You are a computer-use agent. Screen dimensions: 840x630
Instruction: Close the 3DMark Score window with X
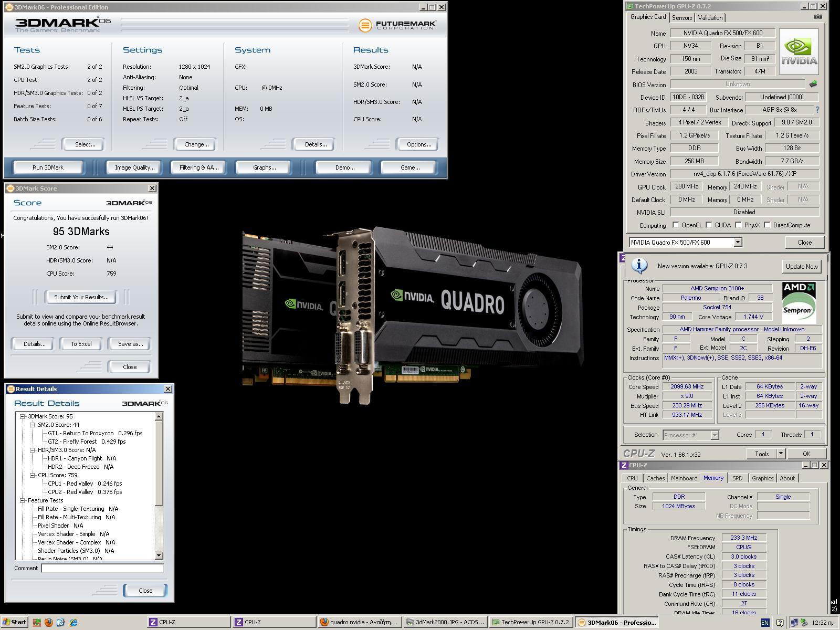pos(152,188)
